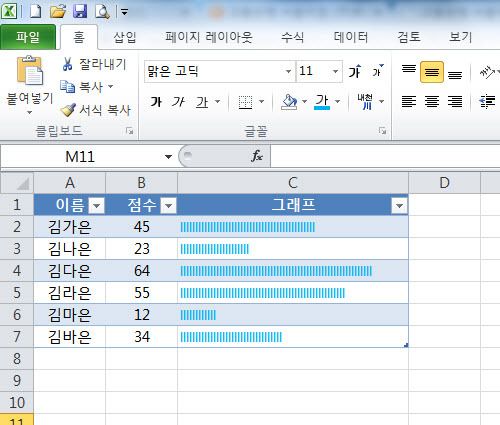The width and height of the screenshot is (500, 425).
Task: Click the 붙여넣기 paste clipboard icon
Action: 30,70
